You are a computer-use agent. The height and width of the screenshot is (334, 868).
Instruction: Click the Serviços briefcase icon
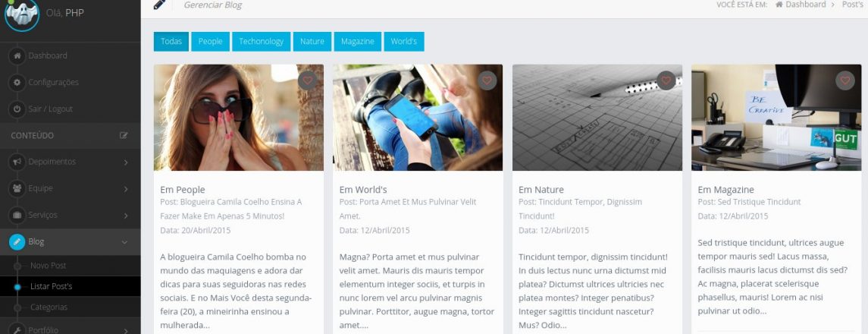point(17,215)
